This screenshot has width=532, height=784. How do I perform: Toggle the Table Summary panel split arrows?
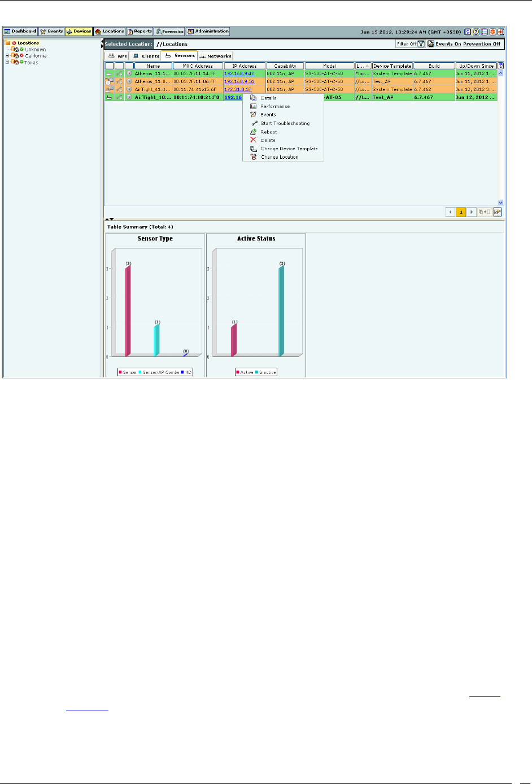[110, 219]
